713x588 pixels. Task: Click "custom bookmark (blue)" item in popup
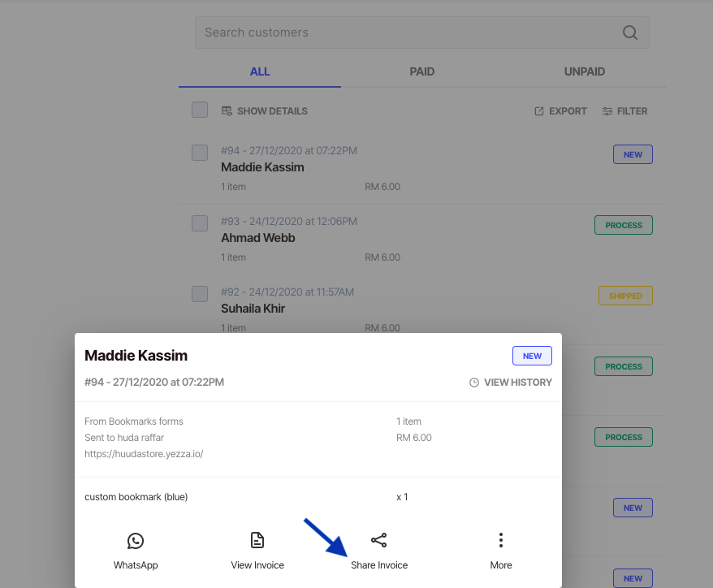pyautogui.click(x=136, y=497)
